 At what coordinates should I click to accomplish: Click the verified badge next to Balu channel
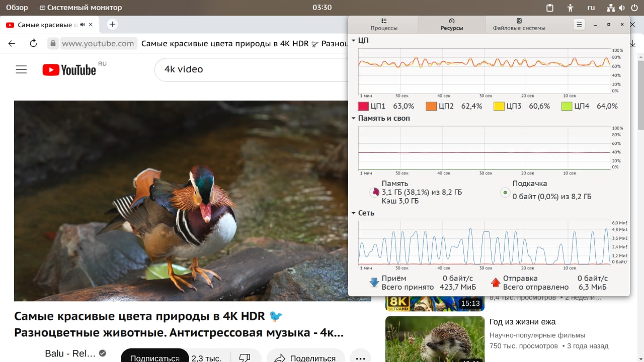tap(103, 353)
